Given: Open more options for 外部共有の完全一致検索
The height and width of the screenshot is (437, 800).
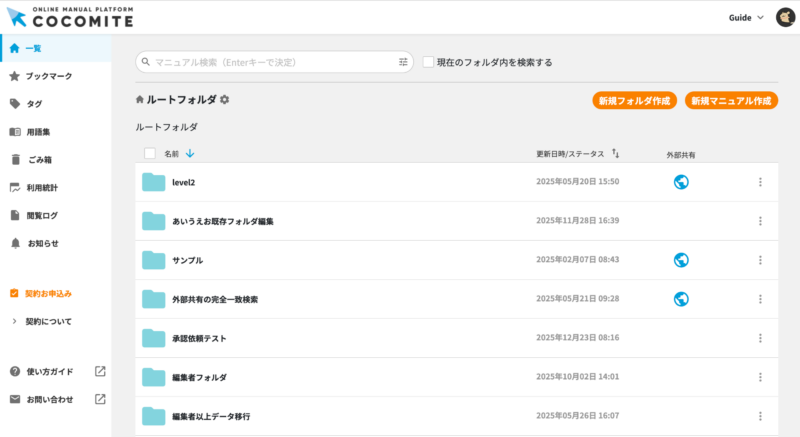Looking at the screenshot, I should tap(760, 299).
